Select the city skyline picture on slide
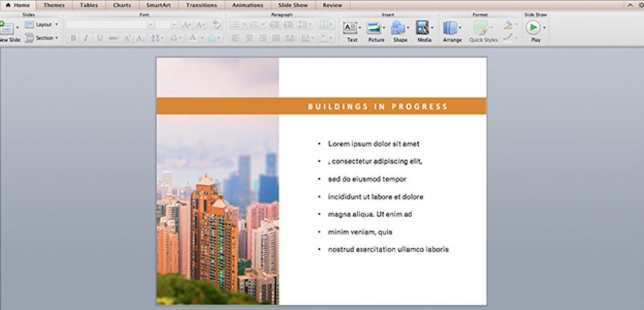644x310 pixels. 217,181
